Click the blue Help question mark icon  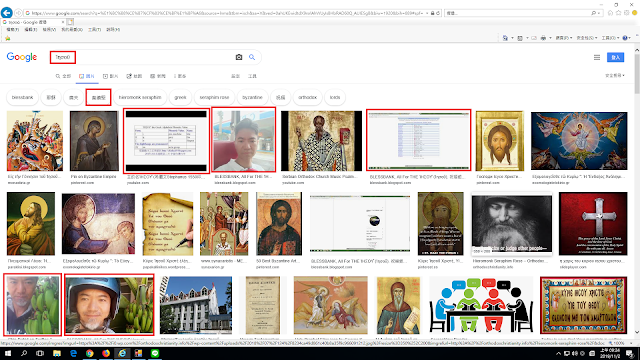(x=625, y=38)
